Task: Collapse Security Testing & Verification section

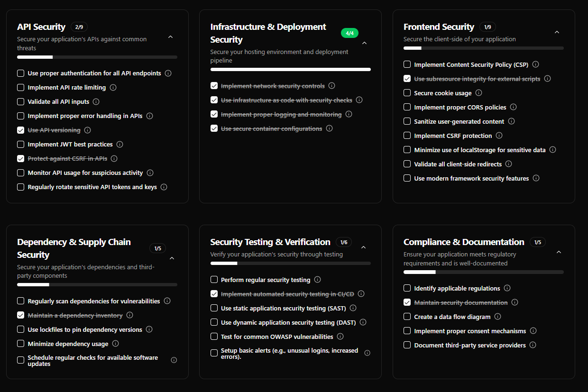Action: click(364, 247)
